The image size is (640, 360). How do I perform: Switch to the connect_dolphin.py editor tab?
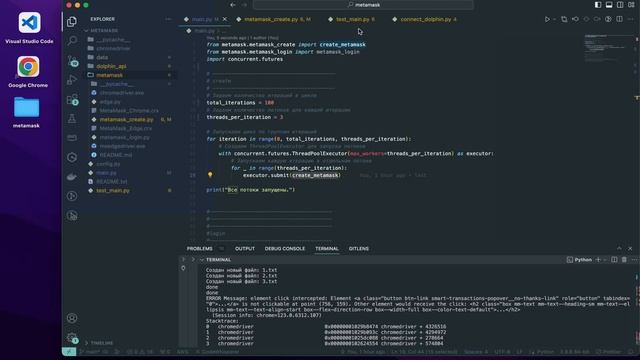click(425, 19)
